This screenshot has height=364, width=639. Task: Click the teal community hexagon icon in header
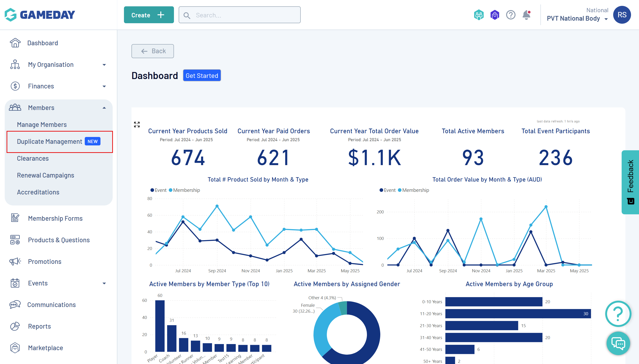(479, 15)
